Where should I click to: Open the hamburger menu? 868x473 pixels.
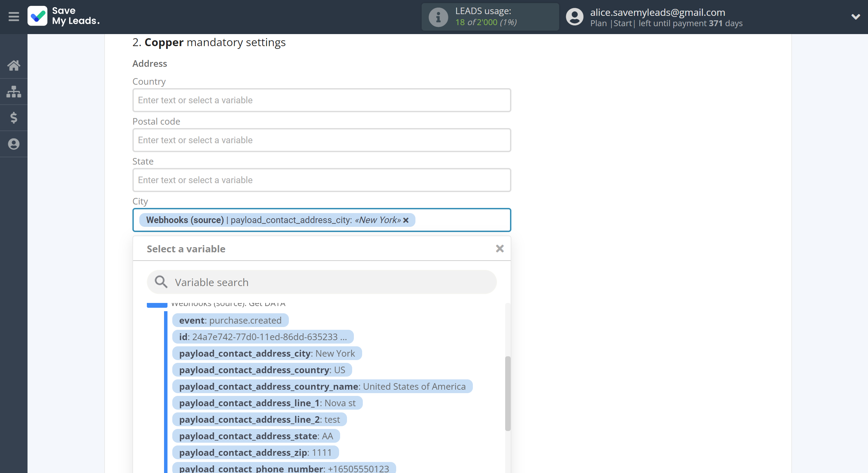(14, 17)
